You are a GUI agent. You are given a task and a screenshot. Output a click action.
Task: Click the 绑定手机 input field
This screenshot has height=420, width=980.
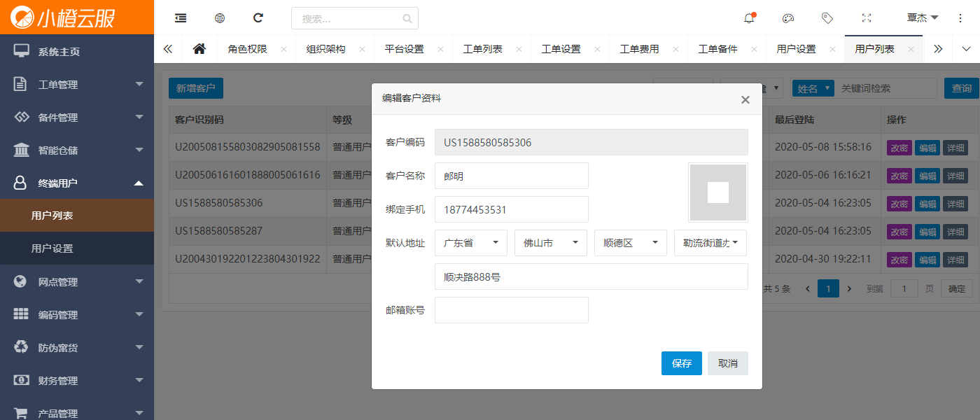pos(512,209)
